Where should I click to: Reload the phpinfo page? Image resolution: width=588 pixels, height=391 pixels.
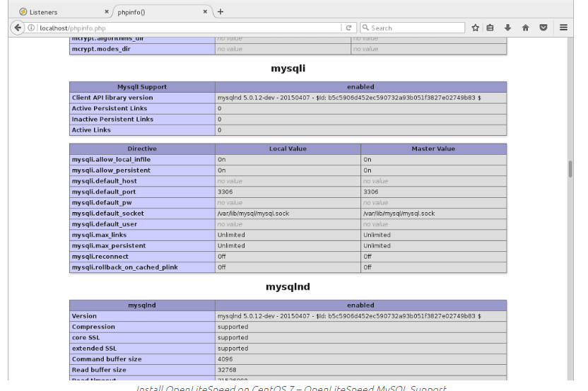tap(348, 28)
